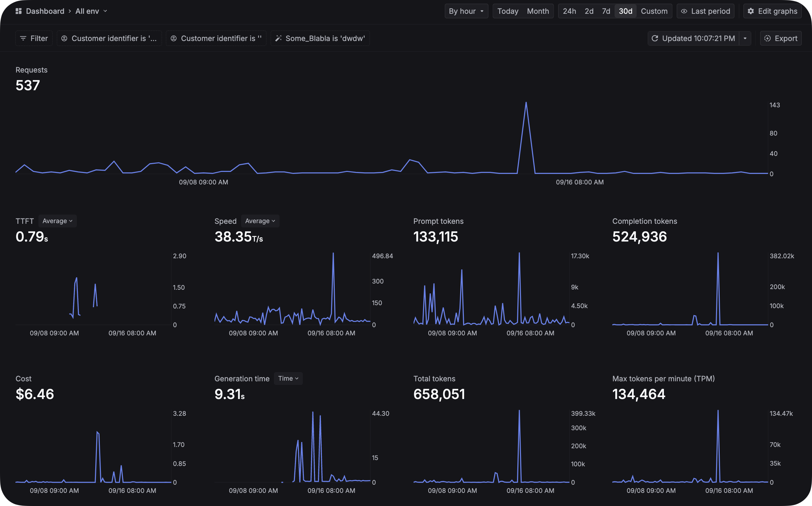Open the TTFT Average dropdown

(x=57, y=221)
